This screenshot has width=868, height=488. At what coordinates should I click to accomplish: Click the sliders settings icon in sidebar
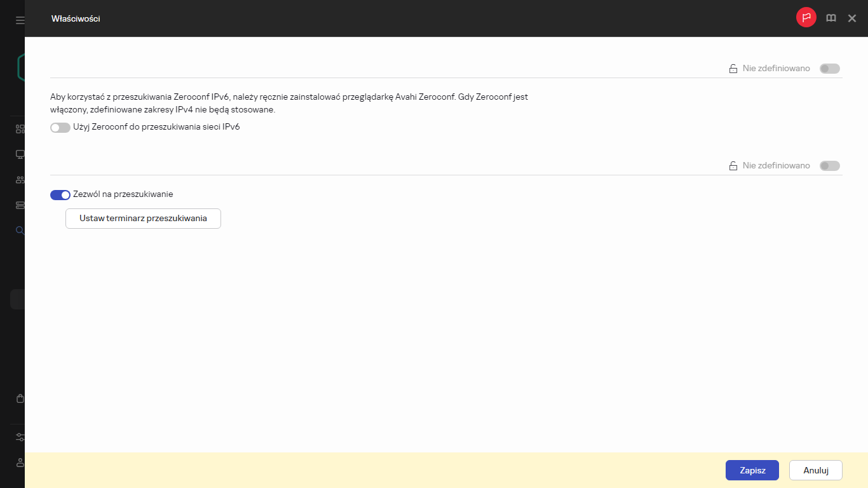pyautogui.click(x=20, y=437)
